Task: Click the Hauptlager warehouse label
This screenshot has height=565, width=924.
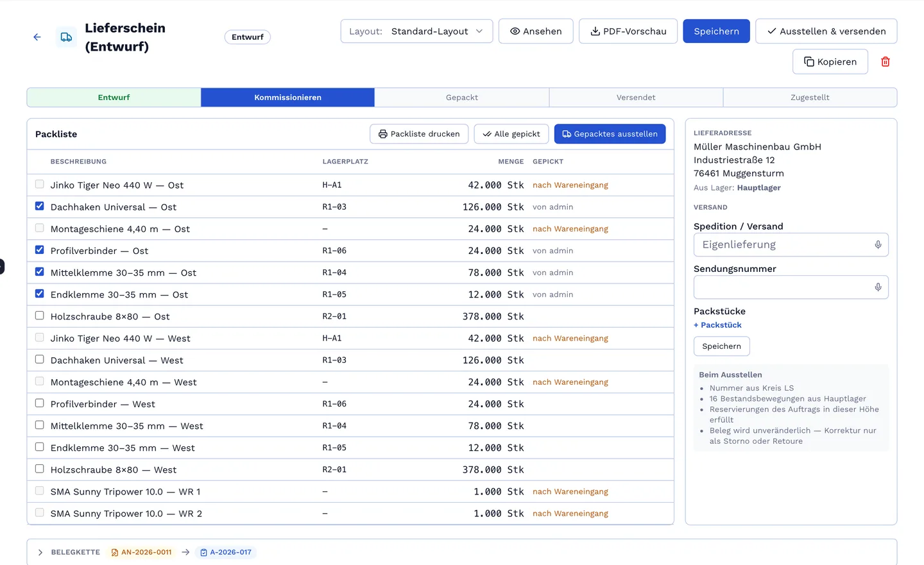Action: [759, 188]
